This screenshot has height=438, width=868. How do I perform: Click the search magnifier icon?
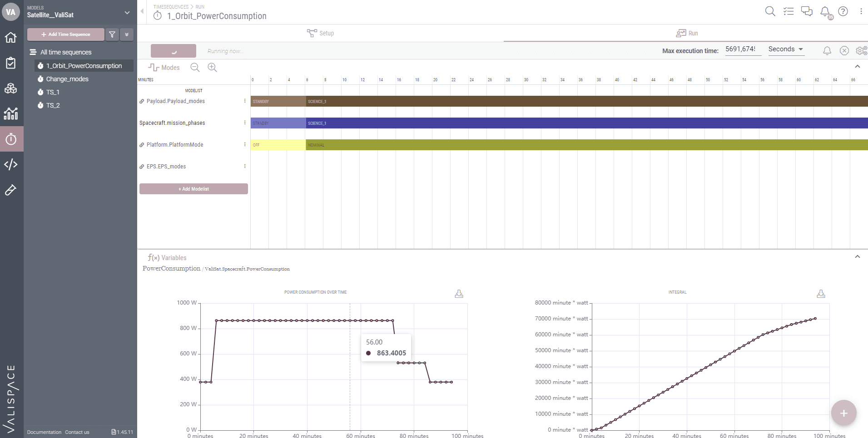[770, 11]
